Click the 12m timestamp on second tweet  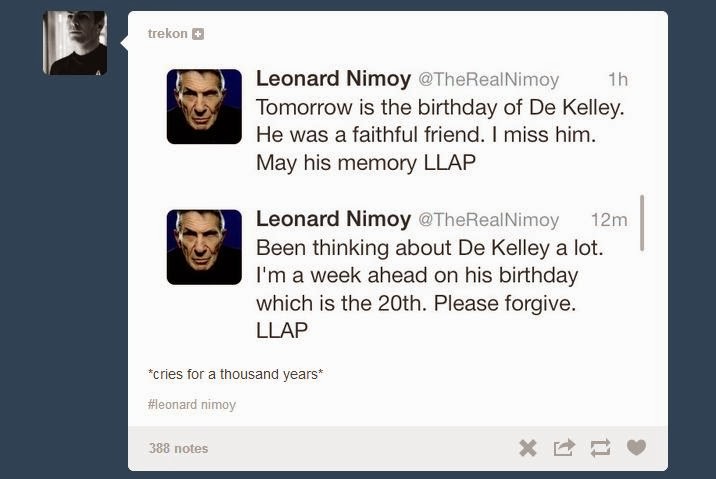(x=609, y=219)
